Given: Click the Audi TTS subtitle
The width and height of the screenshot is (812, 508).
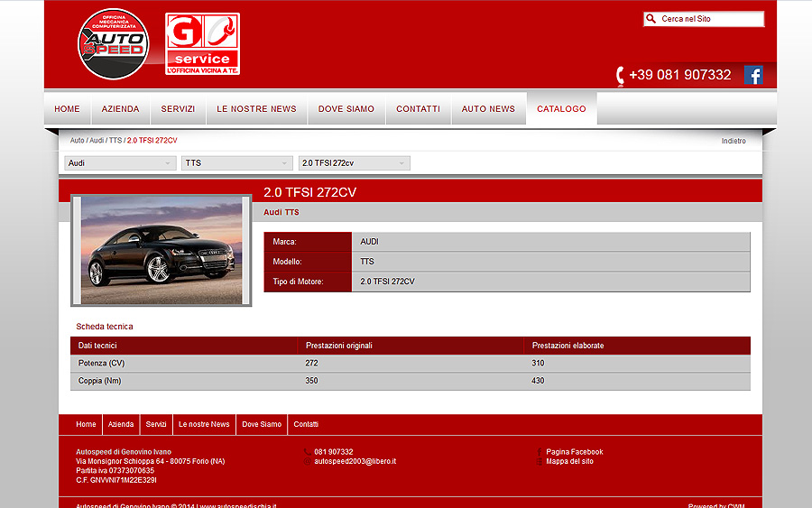Looking at the screenshot, I should point(281,212).
